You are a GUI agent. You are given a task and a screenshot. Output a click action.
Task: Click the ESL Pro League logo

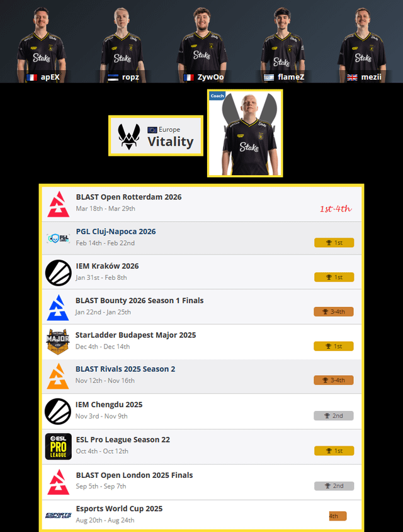click(59, 446)
